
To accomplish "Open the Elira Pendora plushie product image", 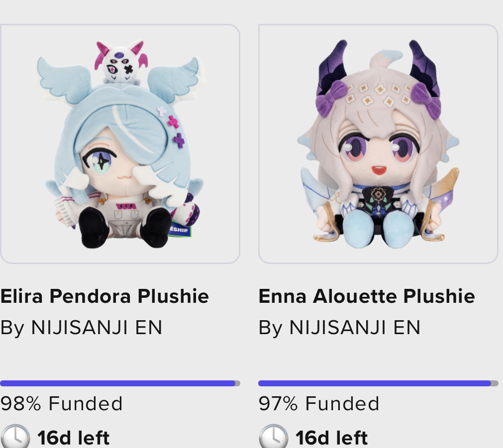I will [120, 144].
